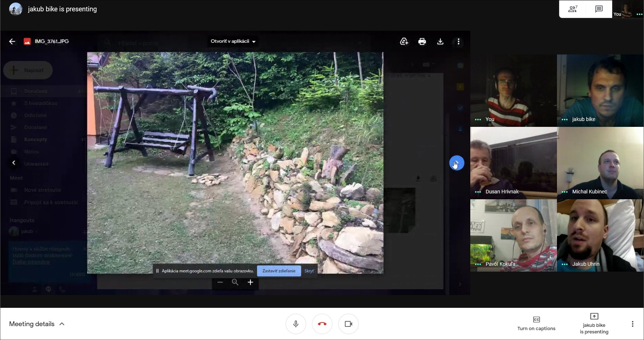Click 'Pripojiť sa k stretnutiu'
Image resolution: width=644 pixels, height=340 pixels.
coord(51,202)
